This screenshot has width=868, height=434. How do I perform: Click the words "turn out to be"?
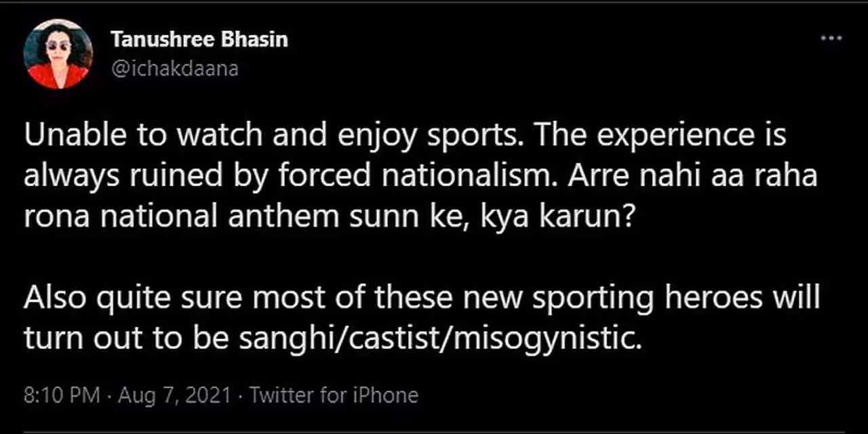125,338
